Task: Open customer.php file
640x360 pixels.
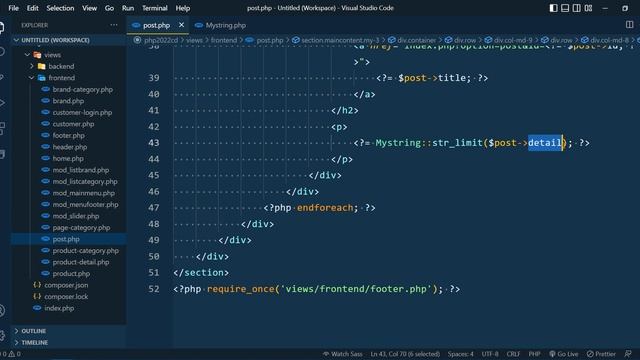Action: coord(73,124)
